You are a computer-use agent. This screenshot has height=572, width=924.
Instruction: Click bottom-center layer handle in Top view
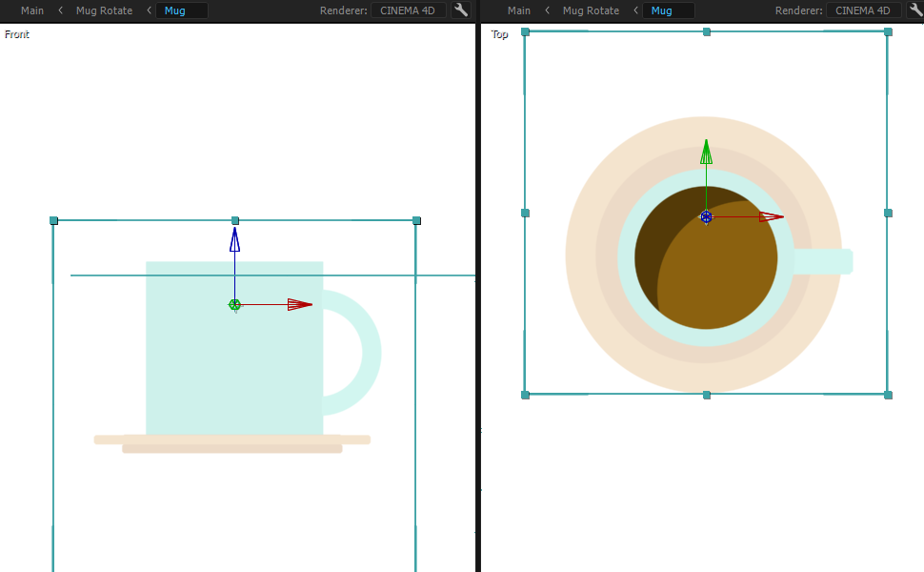coord(707,395)
